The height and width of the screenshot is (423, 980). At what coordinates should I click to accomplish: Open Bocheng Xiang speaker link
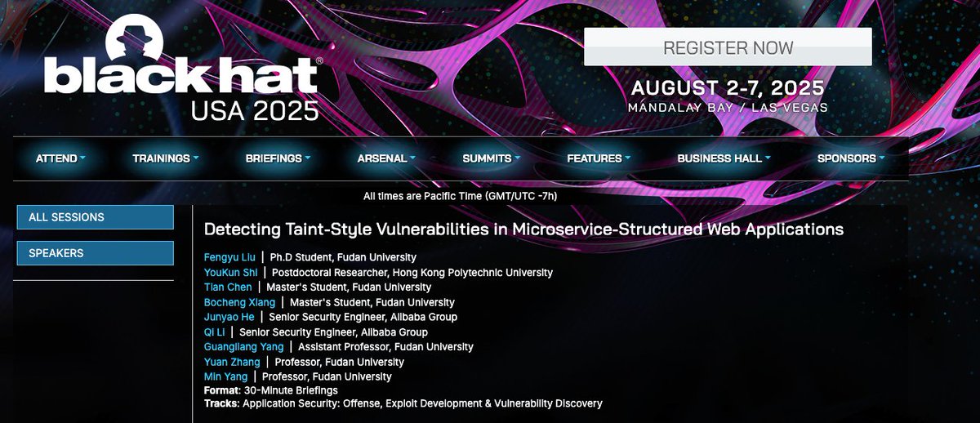click(239, 302)
